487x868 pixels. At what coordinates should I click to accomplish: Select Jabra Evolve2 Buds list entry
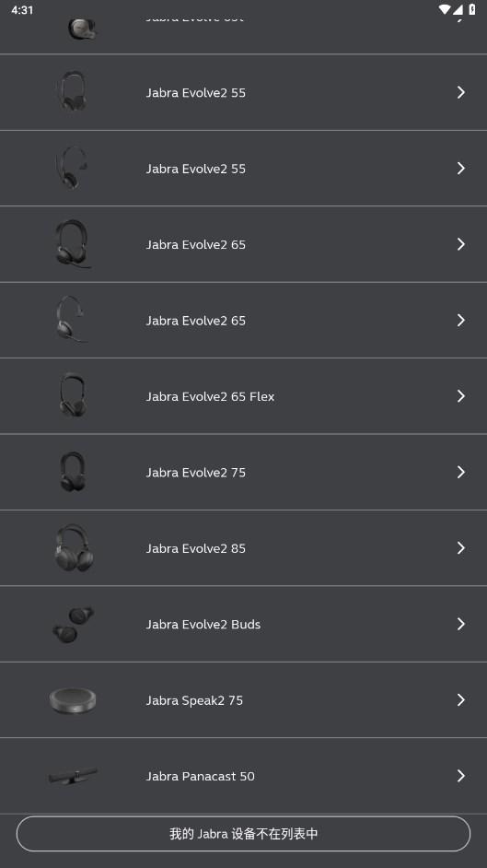tap(243, 624)
